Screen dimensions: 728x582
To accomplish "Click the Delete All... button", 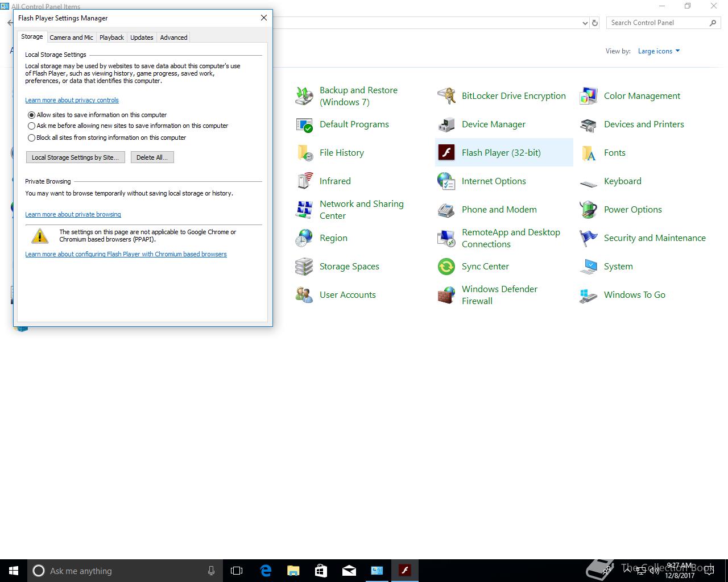I will pos(152,157).
